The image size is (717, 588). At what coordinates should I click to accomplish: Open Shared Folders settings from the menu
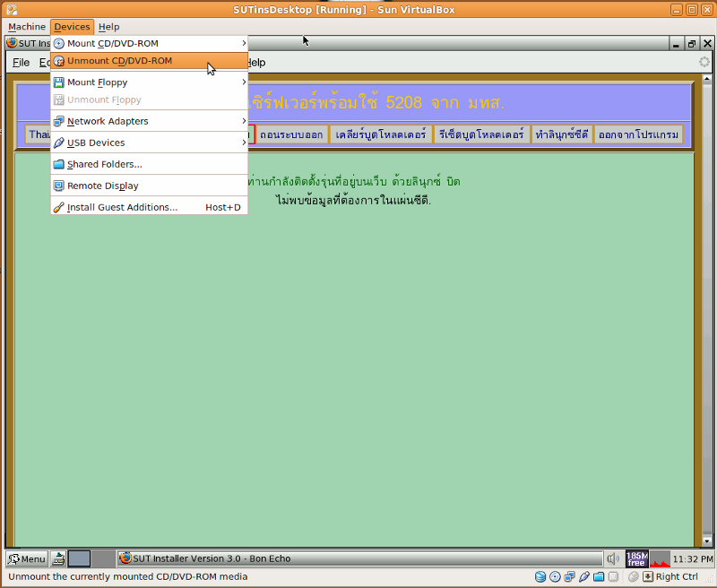[x=149, y=164]
